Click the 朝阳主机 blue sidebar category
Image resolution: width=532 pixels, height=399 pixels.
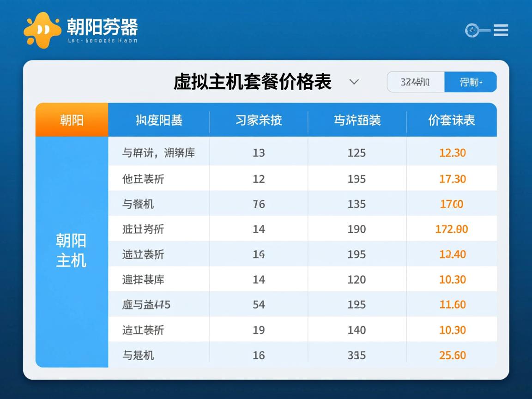[x=72, y=251]
